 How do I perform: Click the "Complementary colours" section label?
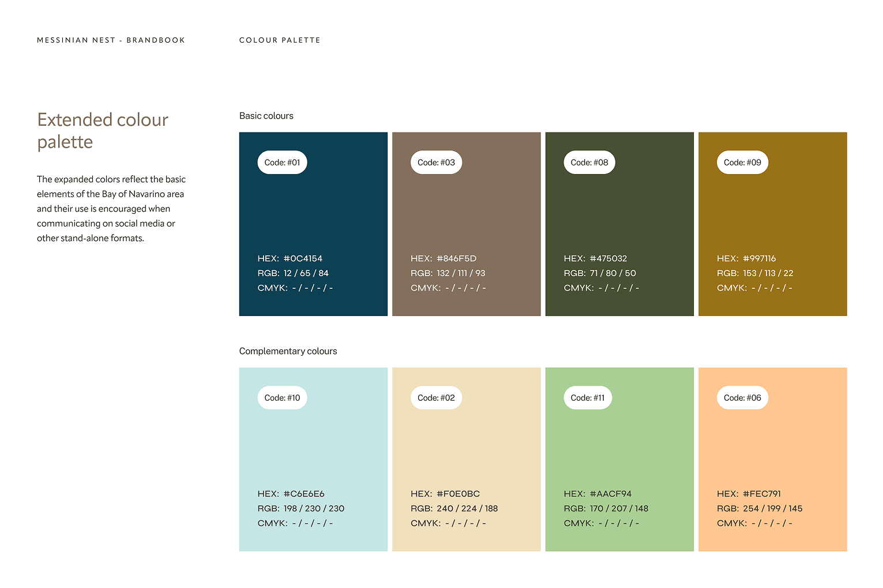[288, 351]
